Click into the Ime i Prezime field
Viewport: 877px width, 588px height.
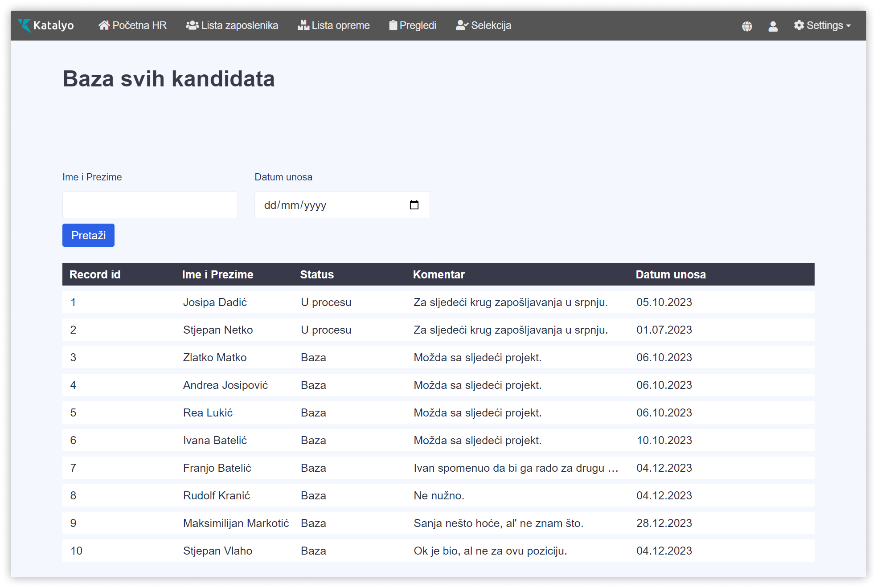(x=150, y=205)
